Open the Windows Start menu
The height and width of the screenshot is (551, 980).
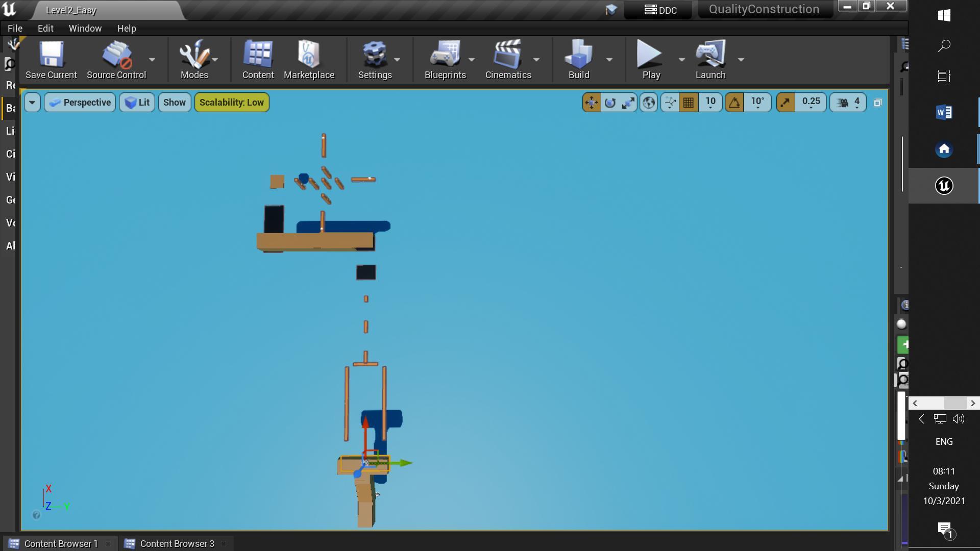point(944,15)
